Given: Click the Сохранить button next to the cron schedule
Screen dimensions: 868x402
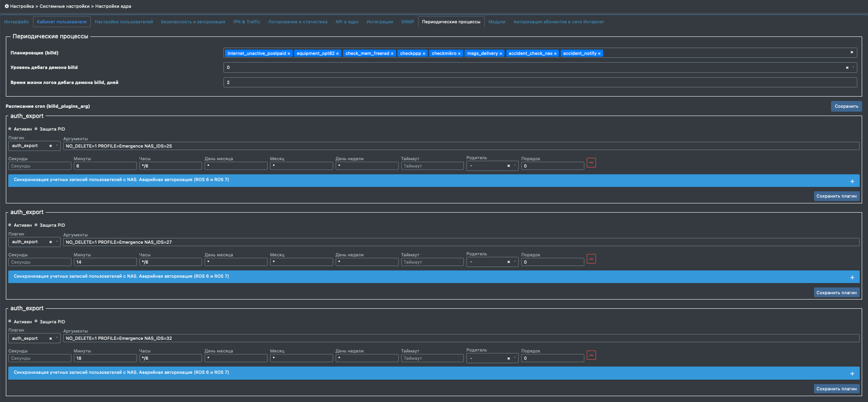Looking at the screenshot, I should 846,106.
